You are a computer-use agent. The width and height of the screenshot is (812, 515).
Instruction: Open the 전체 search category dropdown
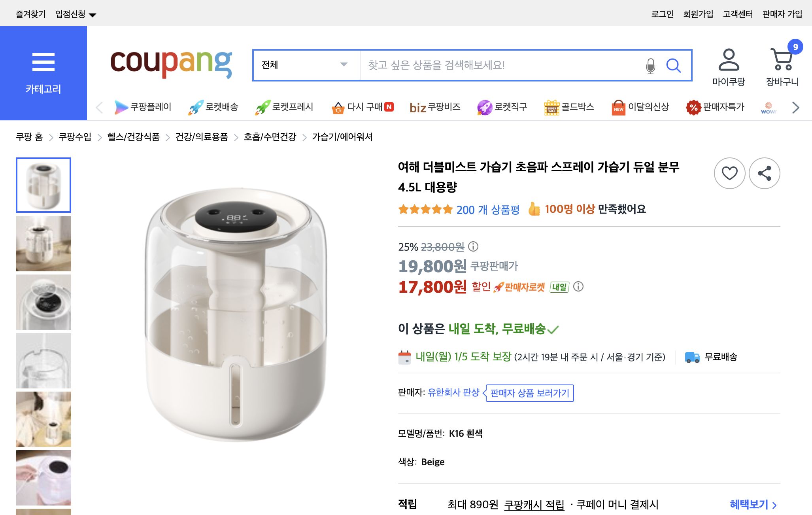(x=304, y=66)
